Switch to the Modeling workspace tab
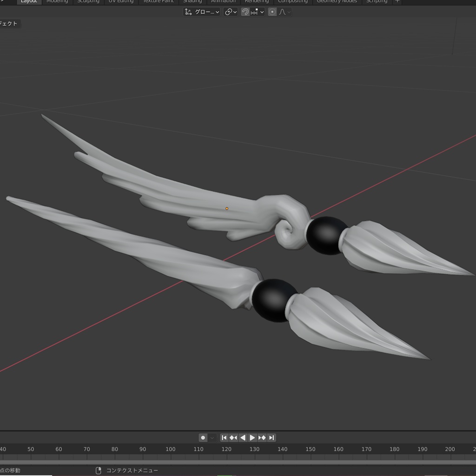Viewport: 476px width, 476px height. 57,1
